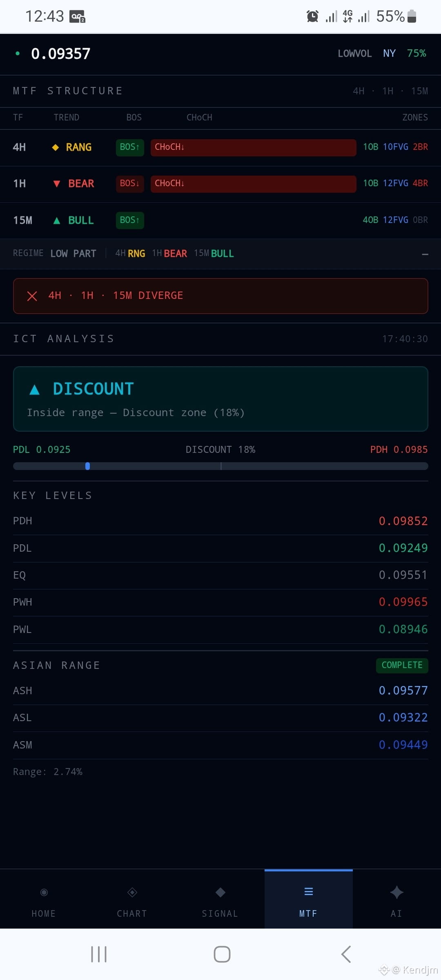This screenshot has width=441, height=980.
Task: Open the Signal tab icon
Action: pos(220,892)
